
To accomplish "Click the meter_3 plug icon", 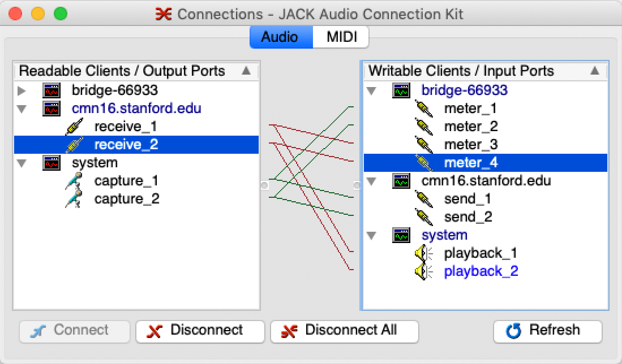I will click(424, 145).
